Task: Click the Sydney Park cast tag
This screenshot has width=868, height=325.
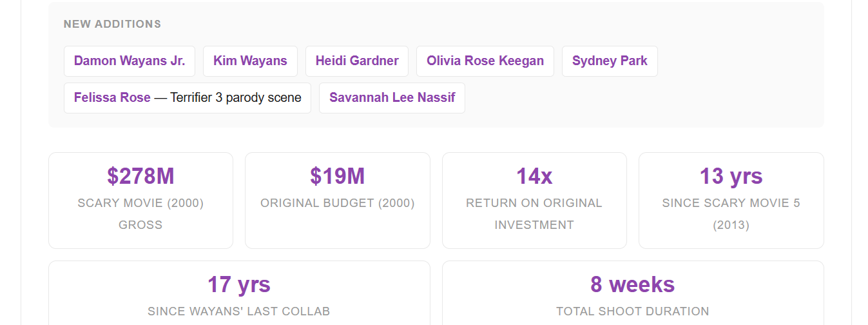Action: click(610, 61)
